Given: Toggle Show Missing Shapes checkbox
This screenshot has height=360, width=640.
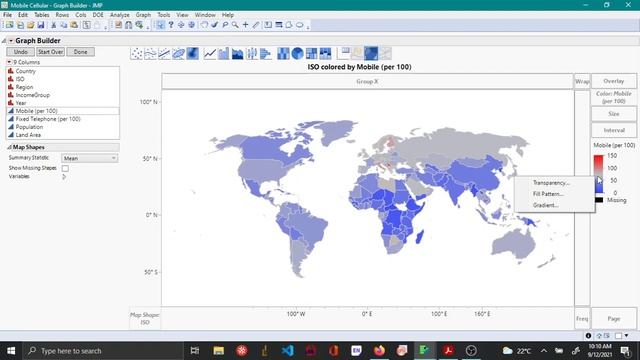Looking at the screenshot, I should click(65, 168).
